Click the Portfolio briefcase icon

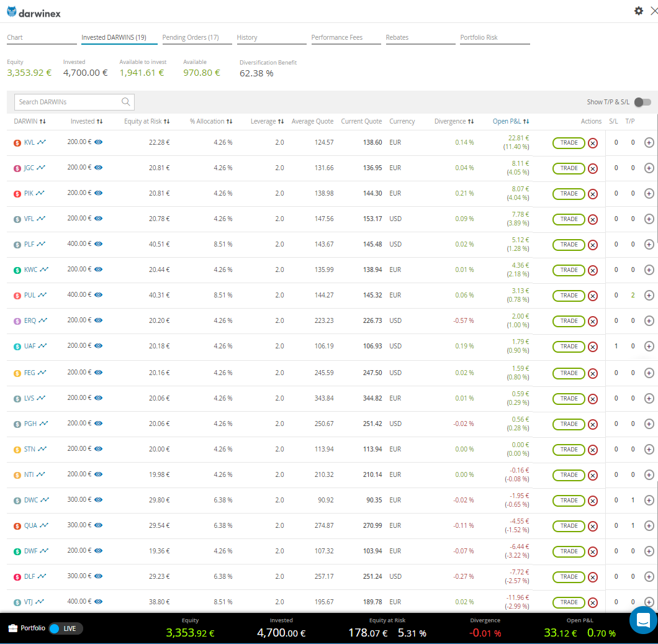tap(12, 628)
